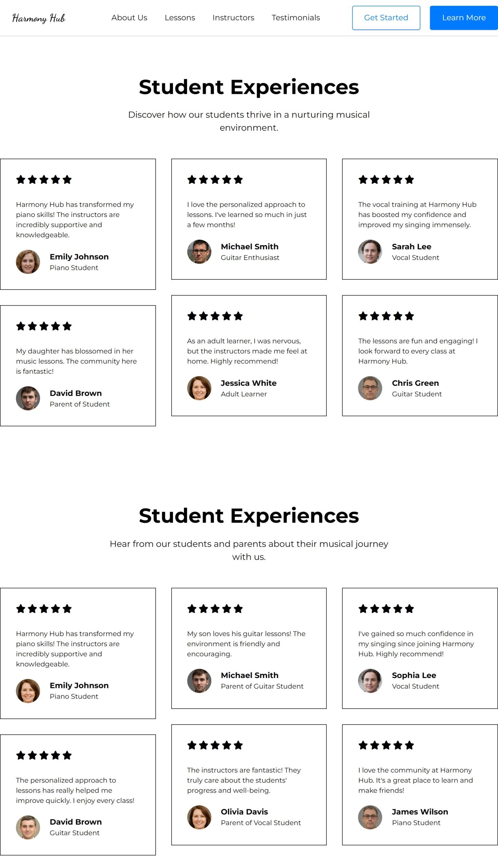
Task: Open the Instructors nav item
Action: click(233, 18)
